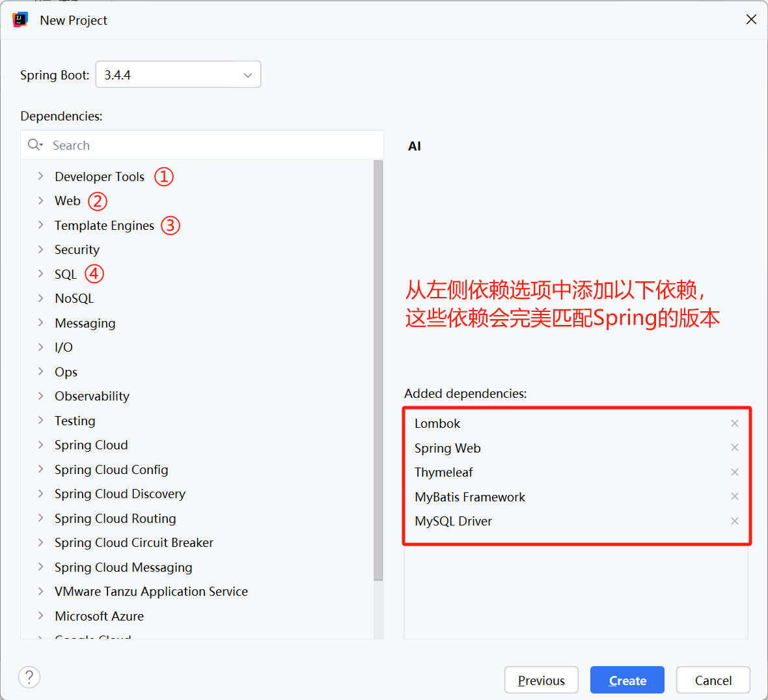Select MyBatis Framework in added list
Image resolution: width=768 pixels, height=700 pixels.
click(470, 497)
